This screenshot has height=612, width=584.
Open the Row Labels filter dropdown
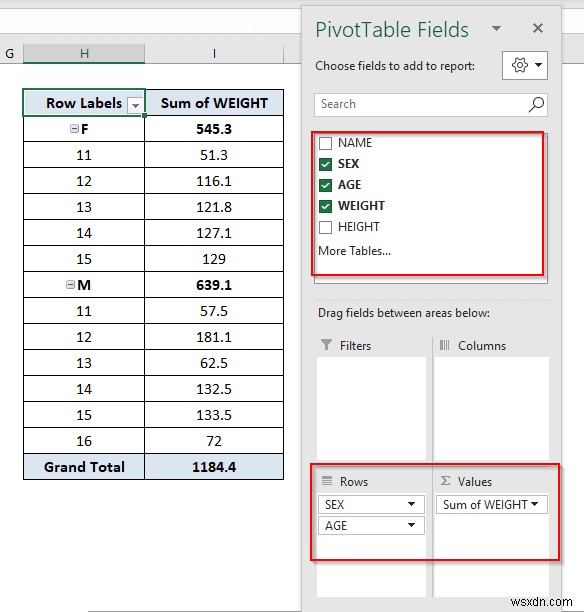tap(135, 105)
